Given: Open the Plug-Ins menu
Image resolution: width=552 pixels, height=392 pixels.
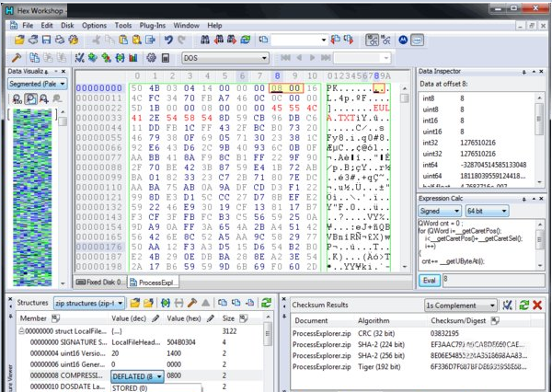Looking at the screenshot, I should [153, 26].
